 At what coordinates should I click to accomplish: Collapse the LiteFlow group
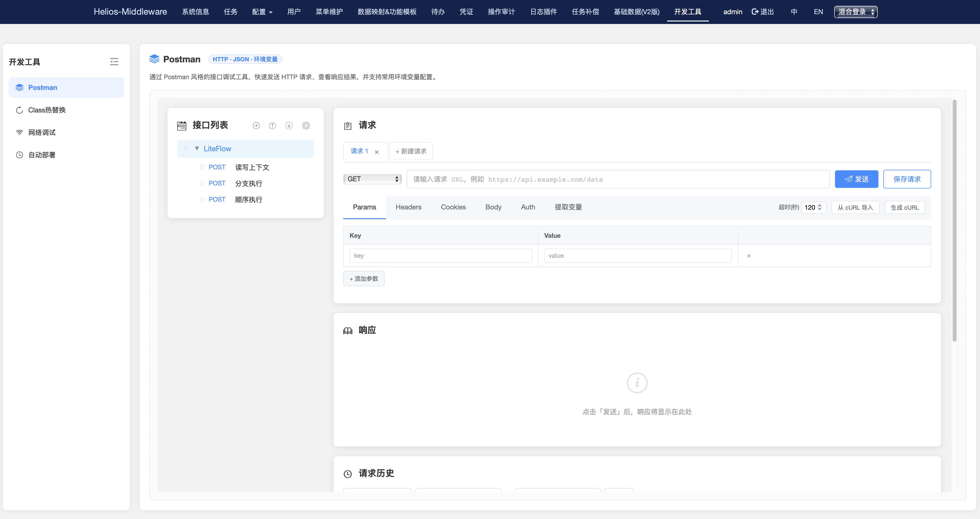coord(197,149)
